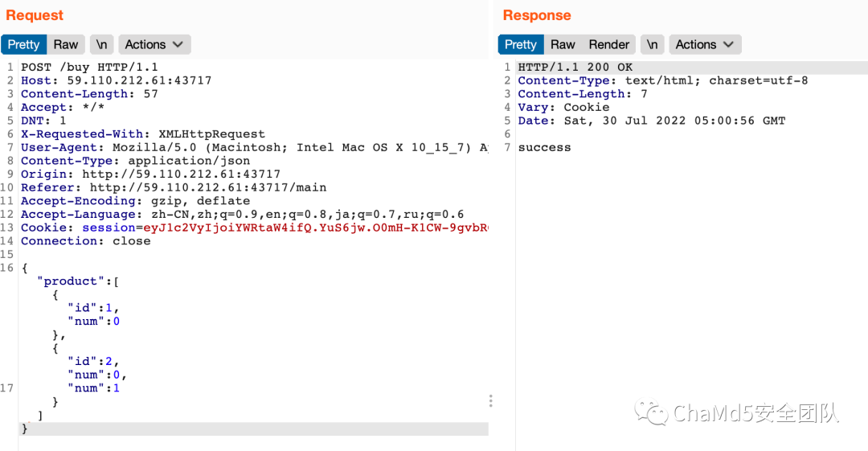Image resolution: width=868 pixels, height=451 pixels.
Task: Click the Vary: Cookie response header
Action: (x=563, y=107)
